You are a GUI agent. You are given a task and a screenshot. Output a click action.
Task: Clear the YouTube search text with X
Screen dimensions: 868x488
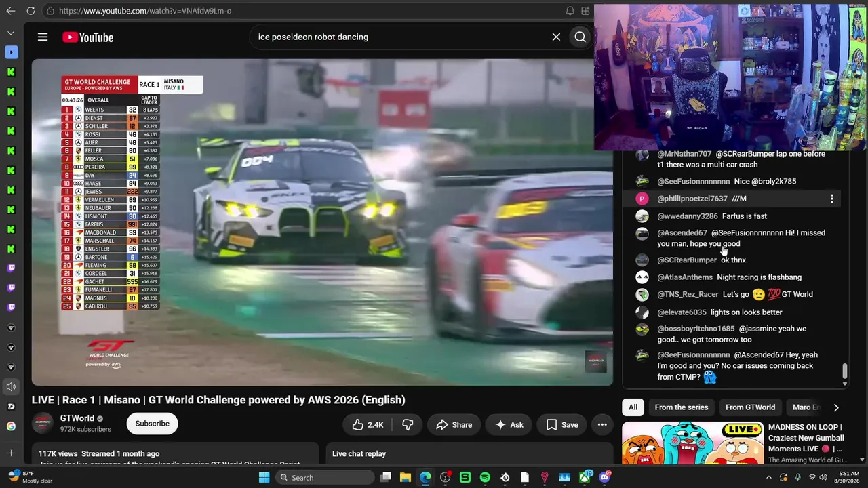556,37
